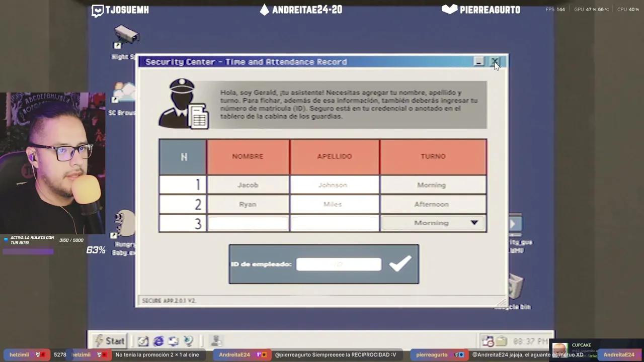Click row number 3 cell
The height and width of the screenshot is (362, 644).
[183, 223]
